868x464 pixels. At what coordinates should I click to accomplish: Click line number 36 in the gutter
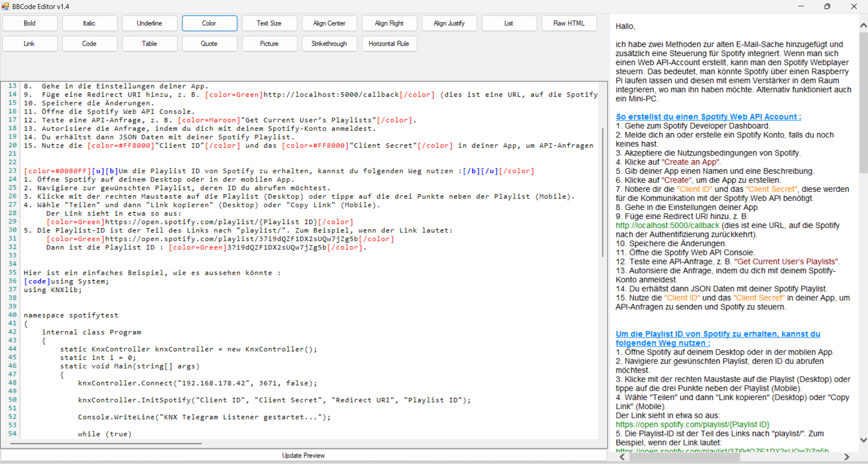12,281
